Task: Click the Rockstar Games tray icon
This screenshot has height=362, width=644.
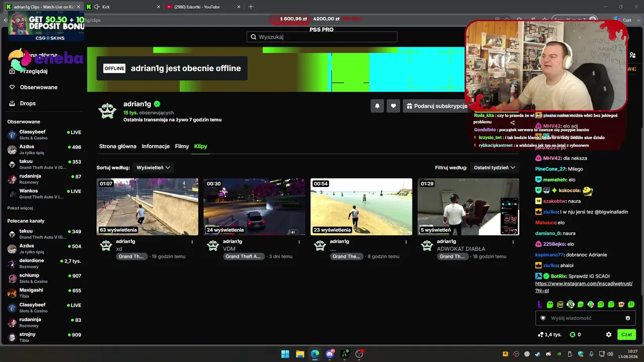Action: click(x=506, y=354)
